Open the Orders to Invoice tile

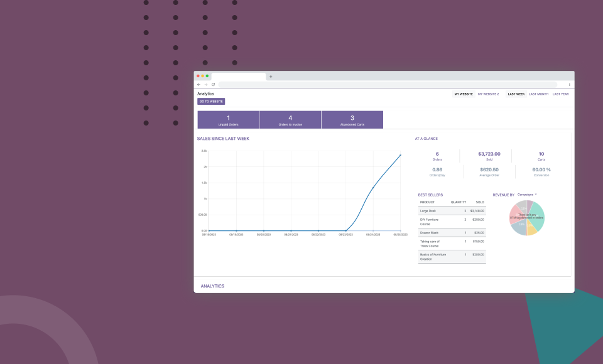[x=290, y=120]
